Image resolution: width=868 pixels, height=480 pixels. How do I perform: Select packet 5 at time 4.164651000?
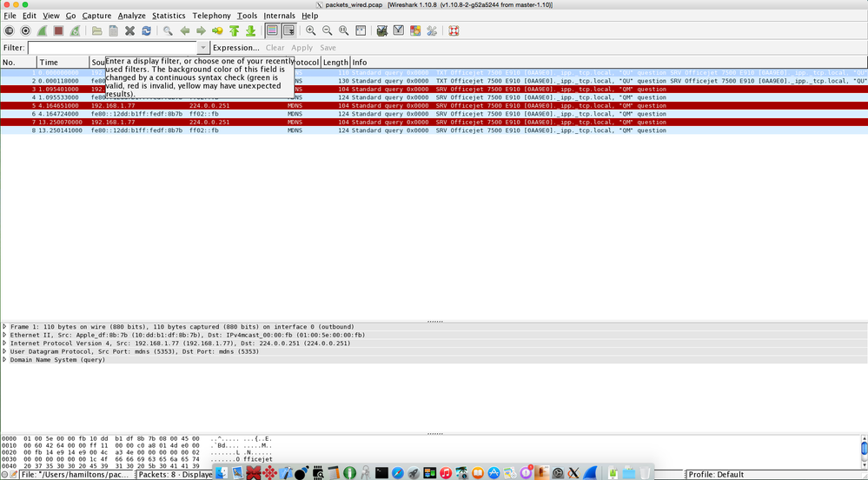tap(434, 106)
